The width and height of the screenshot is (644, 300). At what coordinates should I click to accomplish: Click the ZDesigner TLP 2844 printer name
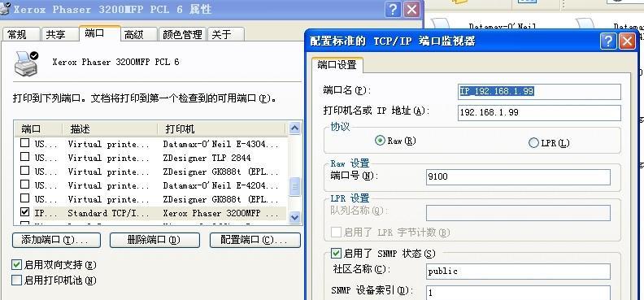click(207, 158)
